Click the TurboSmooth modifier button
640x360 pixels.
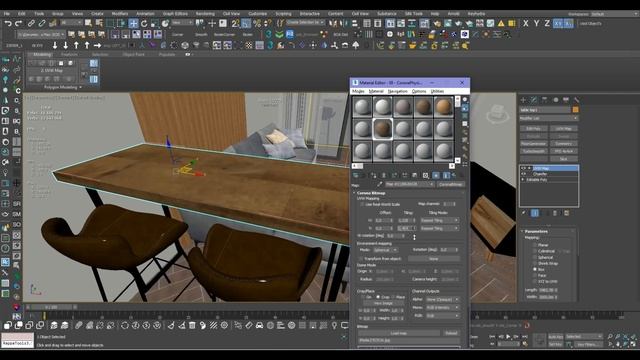click(533, 151)
